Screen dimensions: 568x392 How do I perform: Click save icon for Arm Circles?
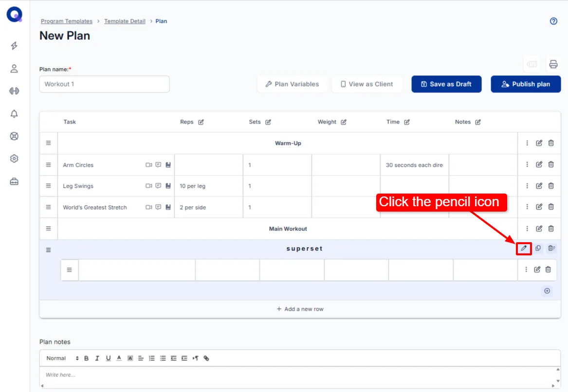(168, 165)
